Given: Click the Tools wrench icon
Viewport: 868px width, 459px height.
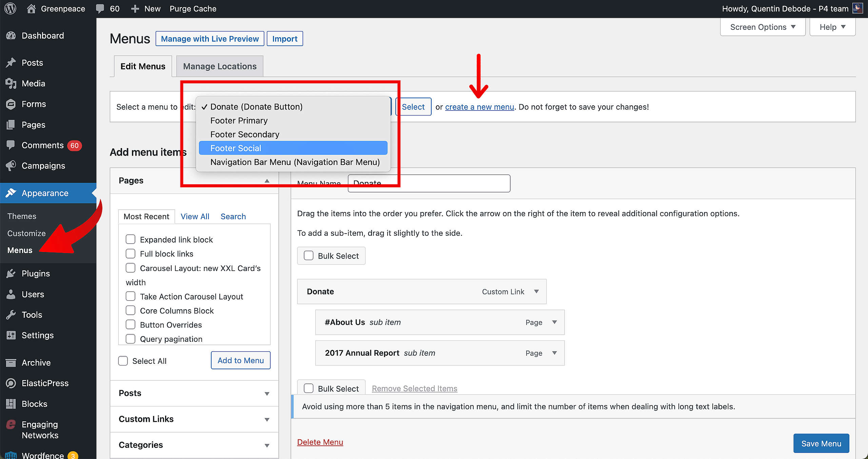Looking at the screenshot, I should coord(11,315).
